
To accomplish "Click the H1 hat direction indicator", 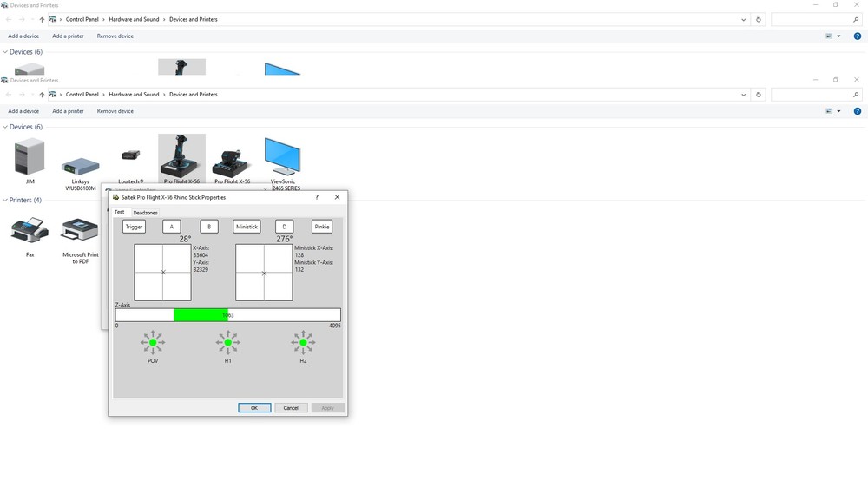I will pyautogui.click(x=228, y=343).
